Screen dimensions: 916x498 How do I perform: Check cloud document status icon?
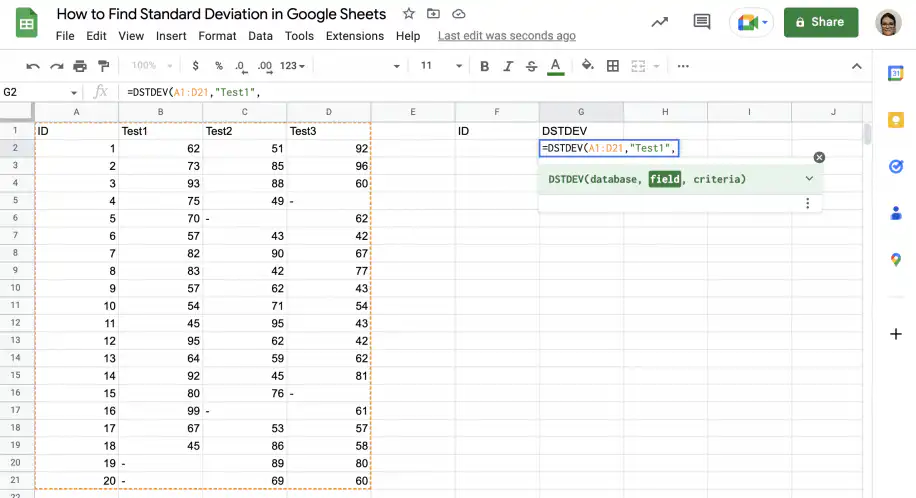[x=459, y=13]
